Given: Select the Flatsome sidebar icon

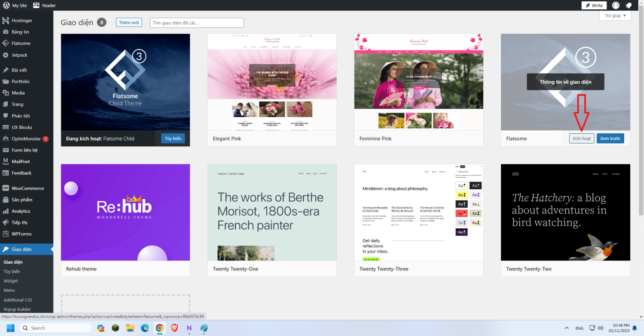Looking at the screenshot, I should [6, 43].
